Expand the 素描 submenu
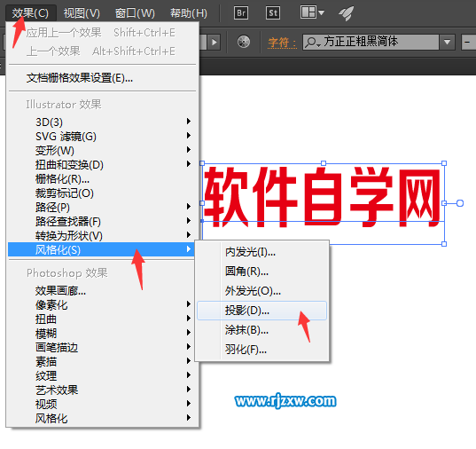Image resolution: width=476 pixels, height=449 pixels. click(102, 362)
